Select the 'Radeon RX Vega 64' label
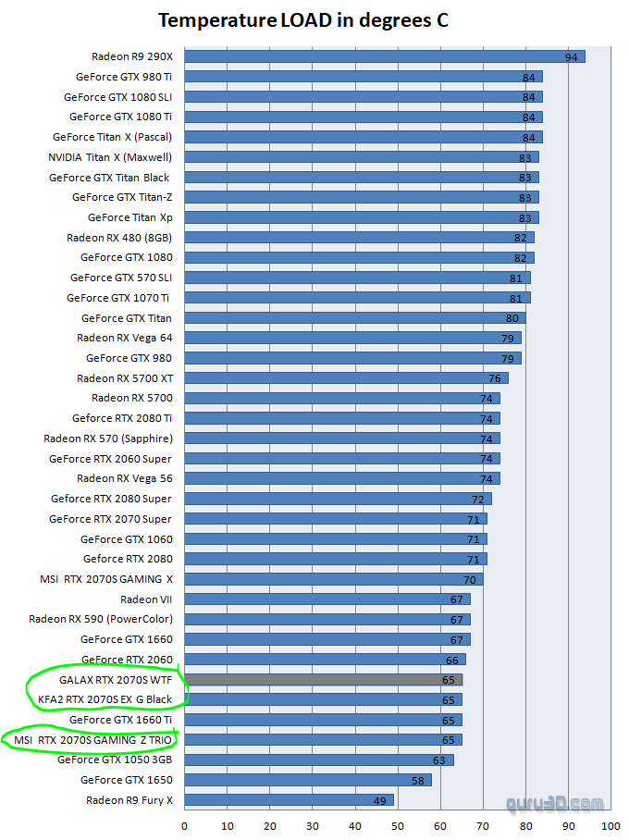The image size is (629, 840). click(x=125, y=338)
